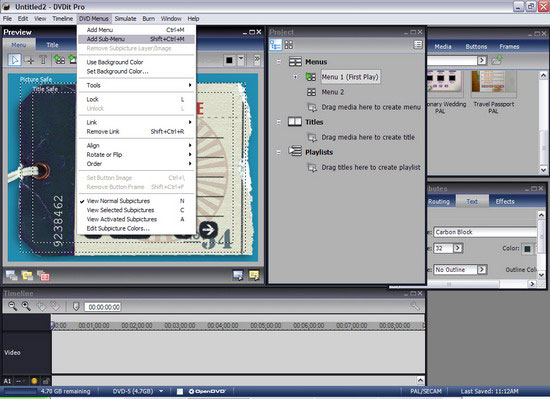Click the green import folder icon in palette
The image size is (550, 399).
click(x=497, y=60)
